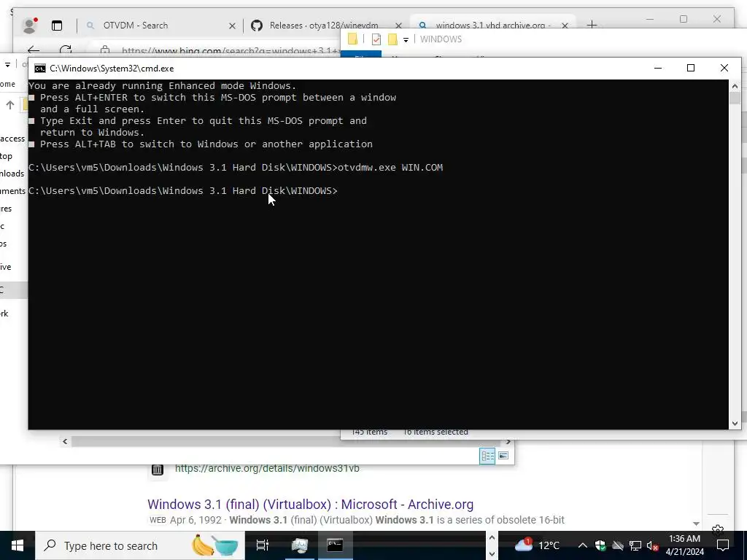Show hidden system tray icons

click(x=582, y=545)
